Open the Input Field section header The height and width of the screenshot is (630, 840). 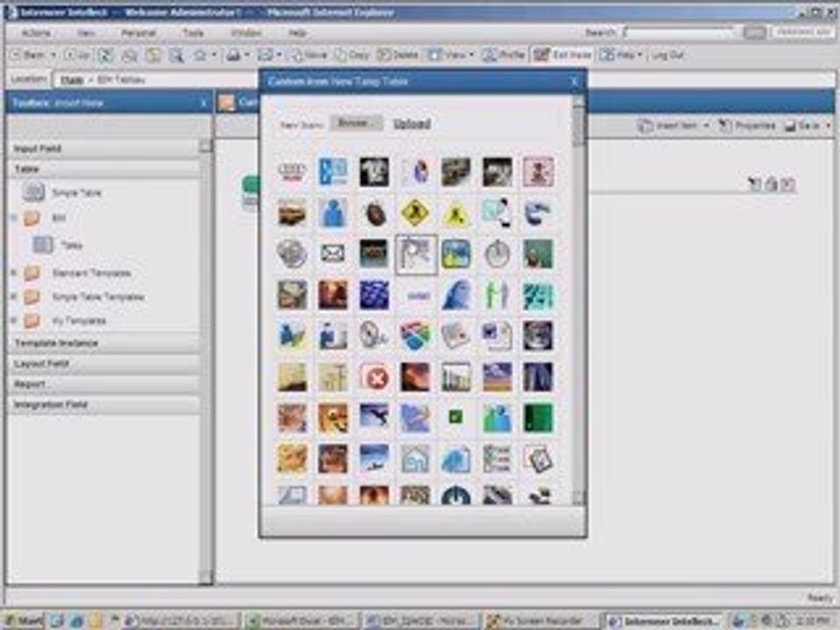(x=104, y=149)
